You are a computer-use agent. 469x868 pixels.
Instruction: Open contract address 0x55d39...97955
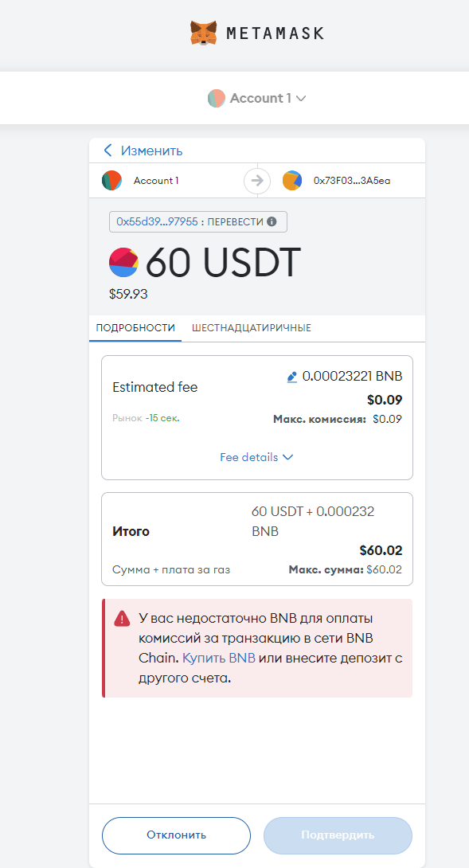157,221
